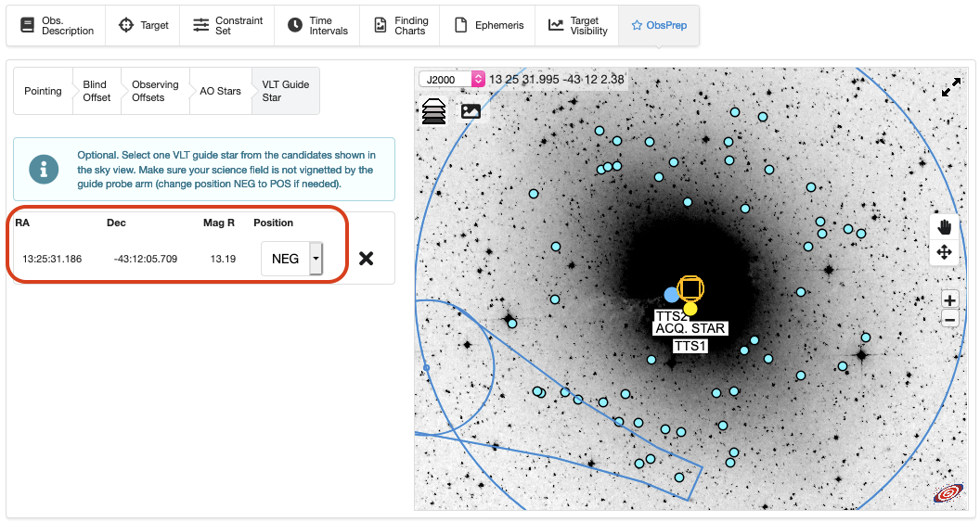Select the move crosshair tool
The width and height of the screenshot is (980, 522).
click(x=944, y=252)
